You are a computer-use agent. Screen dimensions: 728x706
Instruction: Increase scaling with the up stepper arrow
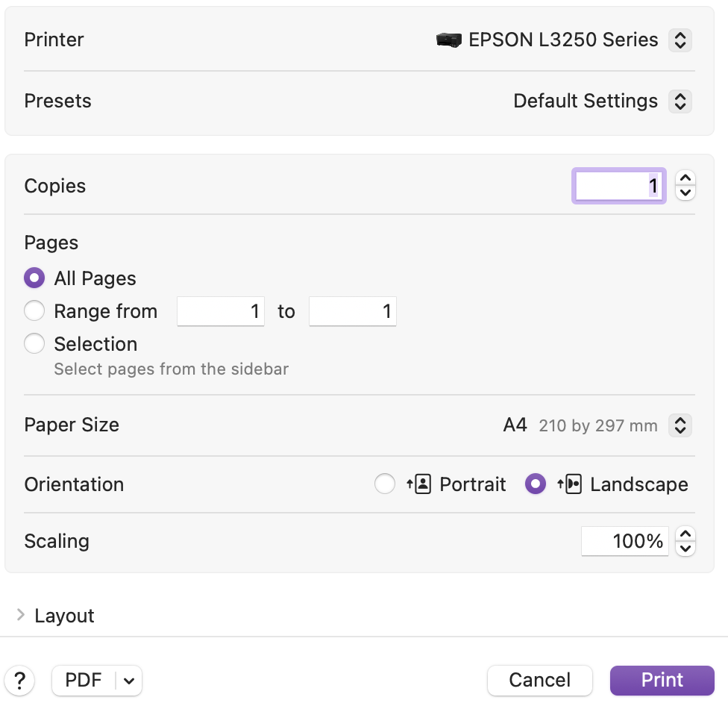point(685,534)
